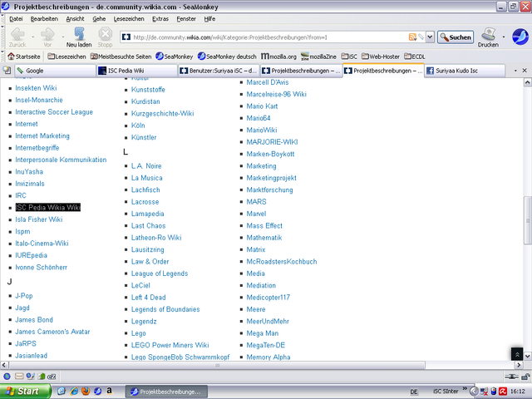Launch Firefox from the quick launch bar
This screenshot has width=532, height=399.
pos(86,391)
